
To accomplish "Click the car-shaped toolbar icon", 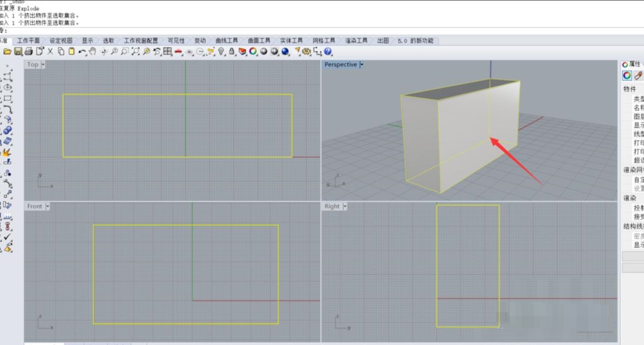I will click(178, 52).
